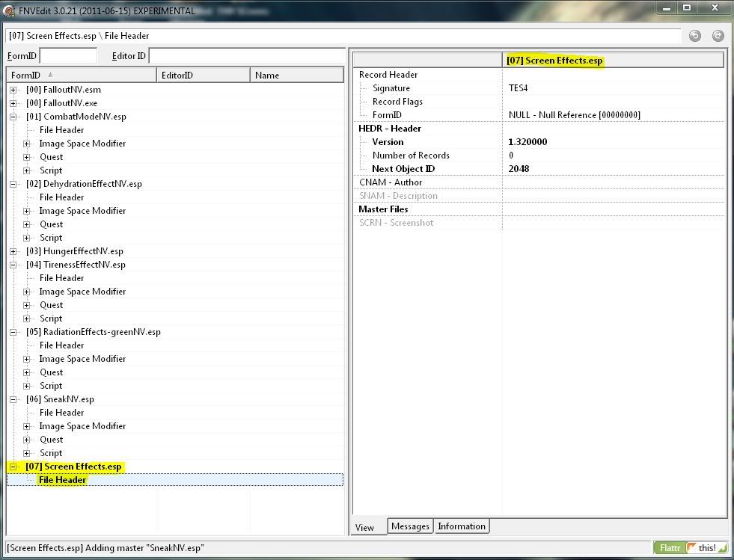Expand Image Space Modifier under CombatModeNV.esp
The image size is (734, 560).
[27, 144]
